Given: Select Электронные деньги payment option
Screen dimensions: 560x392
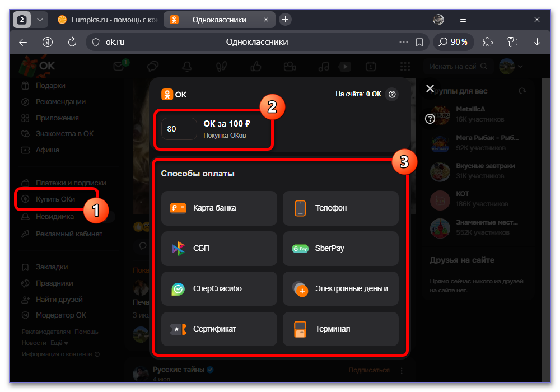Looking at the screenshot, I should (340, 288).
